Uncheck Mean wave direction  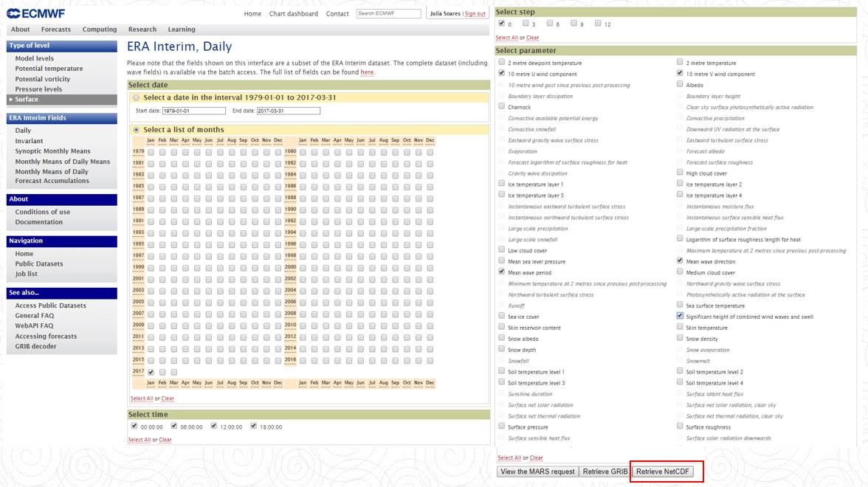[680, 260]
